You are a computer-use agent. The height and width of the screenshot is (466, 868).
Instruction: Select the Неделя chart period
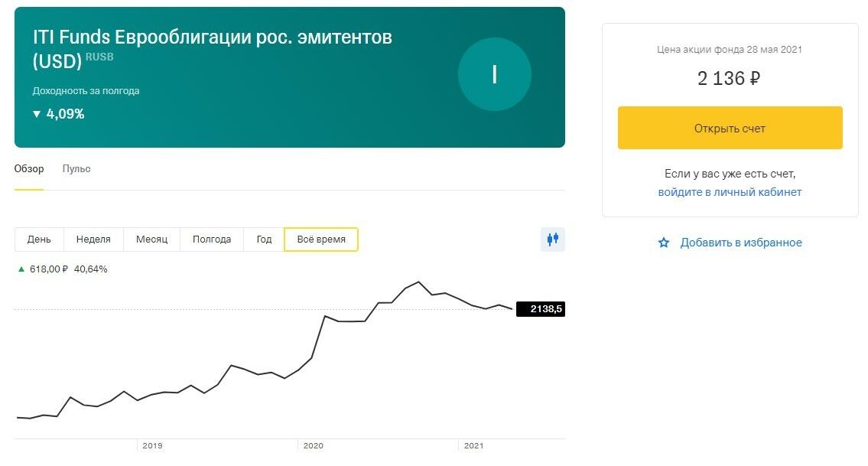(x=93, y=240)
